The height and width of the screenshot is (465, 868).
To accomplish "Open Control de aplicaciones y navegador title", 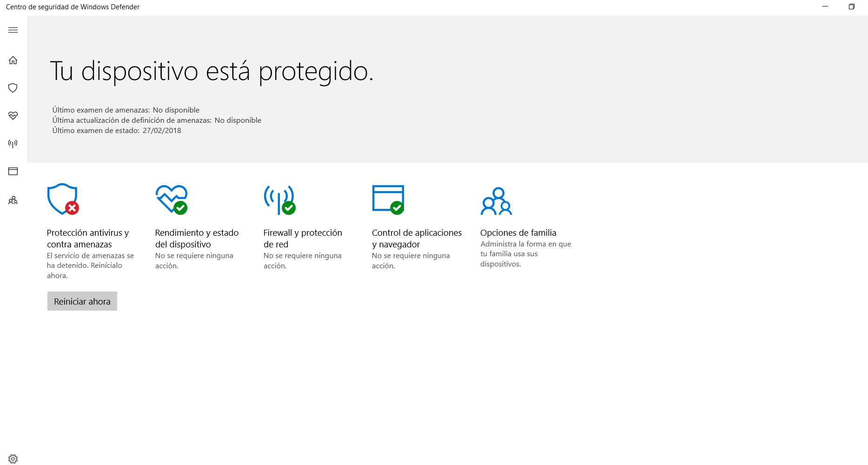I will pos(417,239).
